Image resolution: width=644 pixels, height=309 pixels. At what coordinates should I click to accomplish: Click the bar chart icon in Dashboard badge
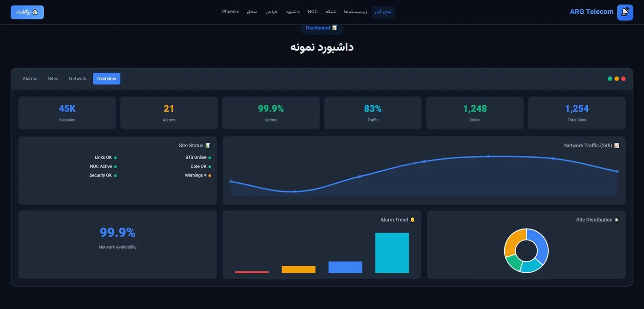[x=335, y=28]
